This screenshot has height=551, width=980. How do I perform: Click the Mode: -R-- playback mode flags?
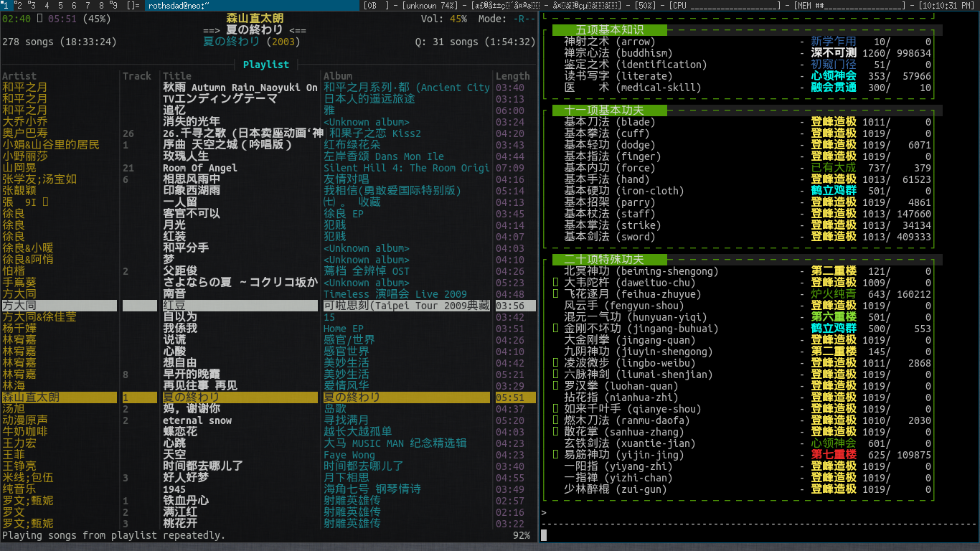[x=507, y=19]
